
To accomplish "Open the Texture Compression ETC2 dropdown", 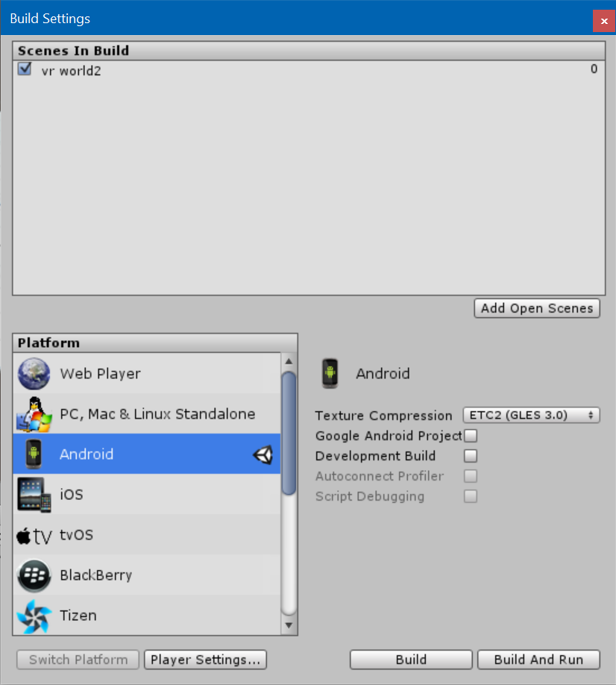I will click(x=531, y=415).
